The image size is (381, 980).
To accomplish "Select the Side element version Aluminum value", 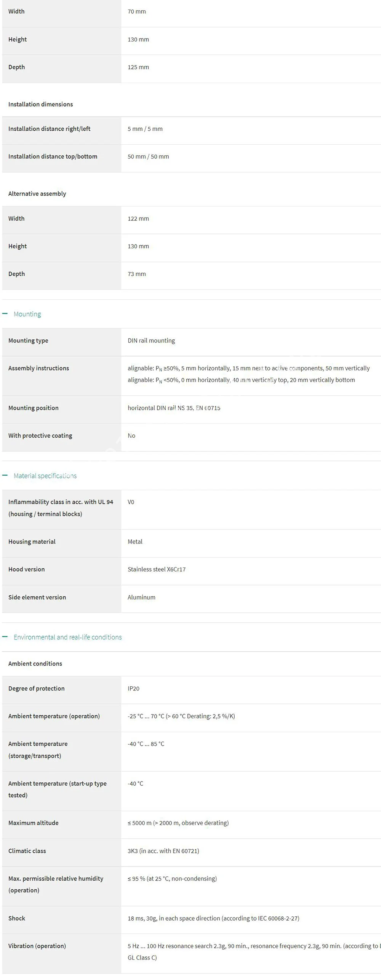I will (x=141, y=597).
